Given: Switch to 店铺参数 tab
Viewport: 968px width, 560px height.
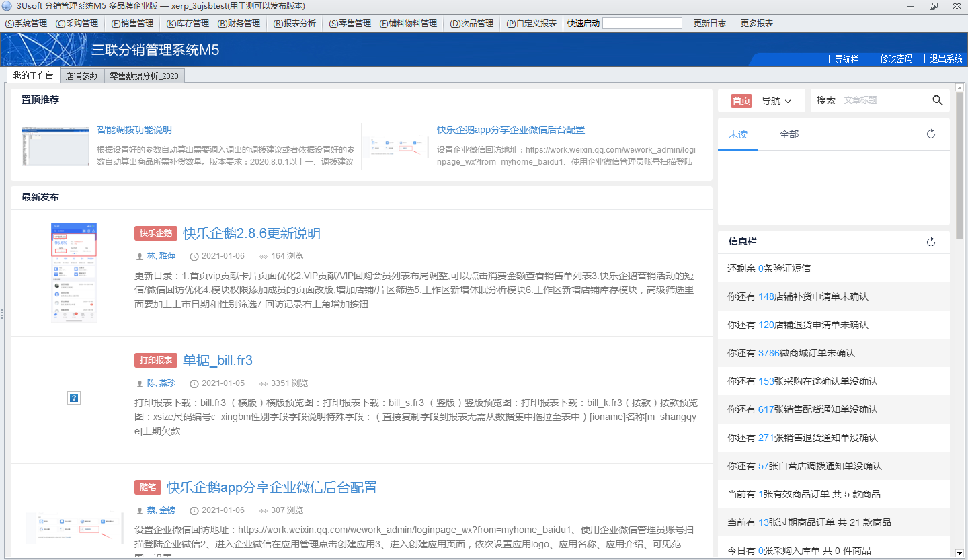Looking at the screenshot, I should point(81,76).
